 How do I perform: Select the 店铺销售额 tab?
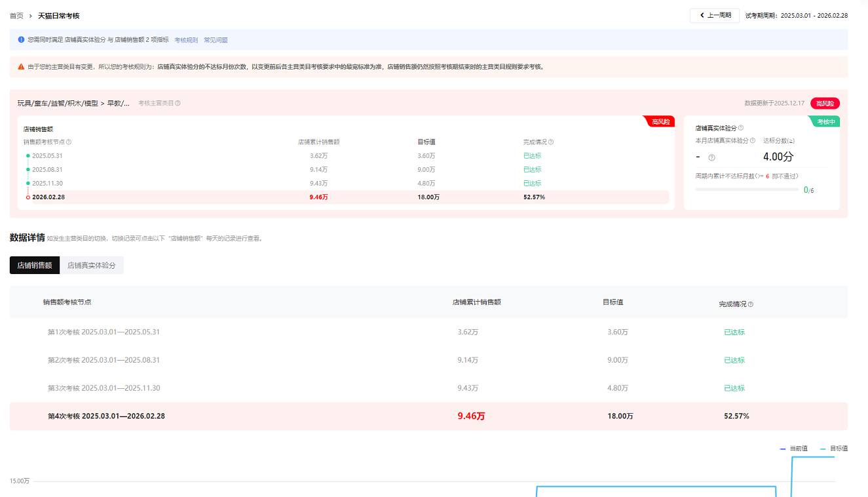[35, 266]
